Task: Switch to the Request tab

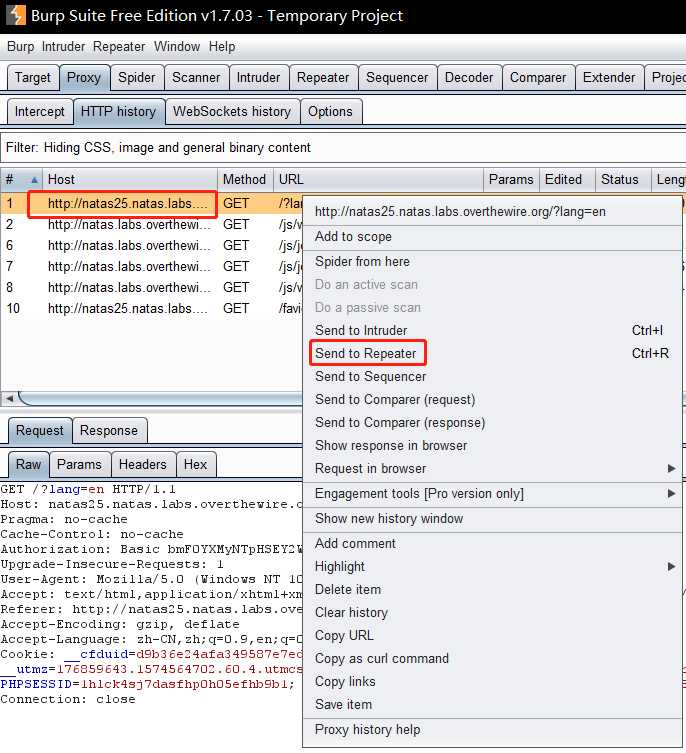Action: tap(40, 431)
